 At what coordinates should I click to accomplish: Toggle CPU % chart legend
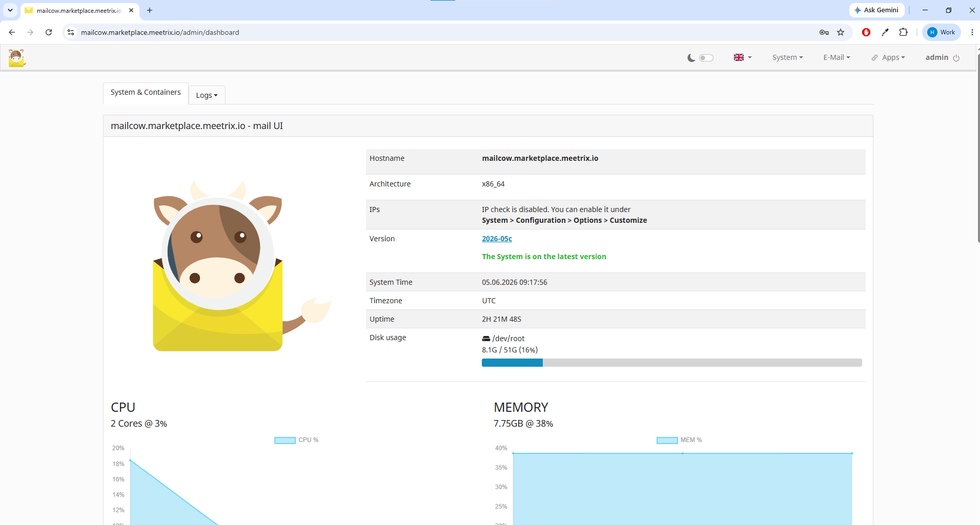[296, 440]
